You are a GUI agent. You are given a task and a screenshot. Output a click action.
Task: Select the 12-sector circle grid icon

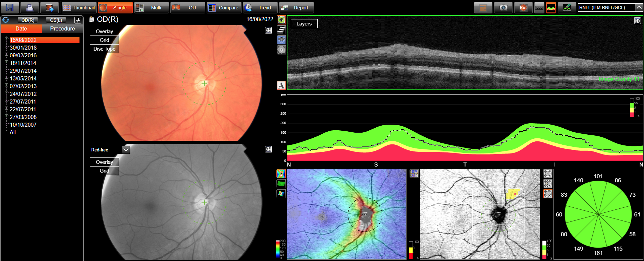click(x=548, y=194)
